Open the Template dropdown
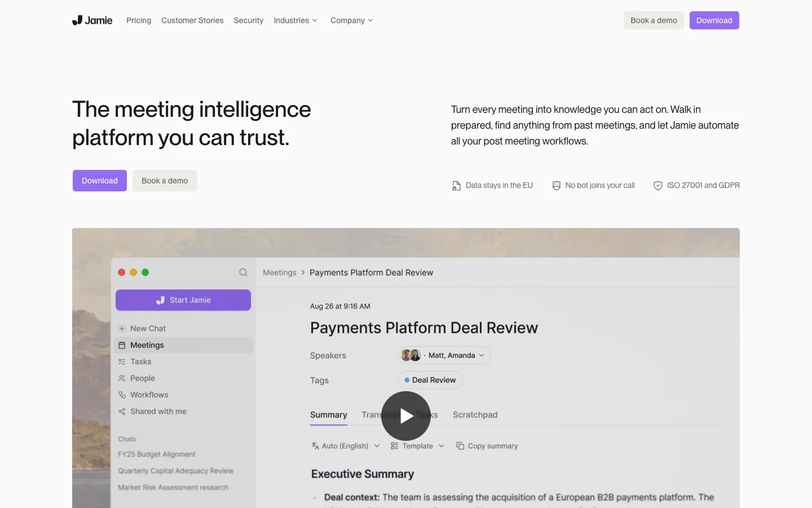812x508 pixels. [418, 446]
